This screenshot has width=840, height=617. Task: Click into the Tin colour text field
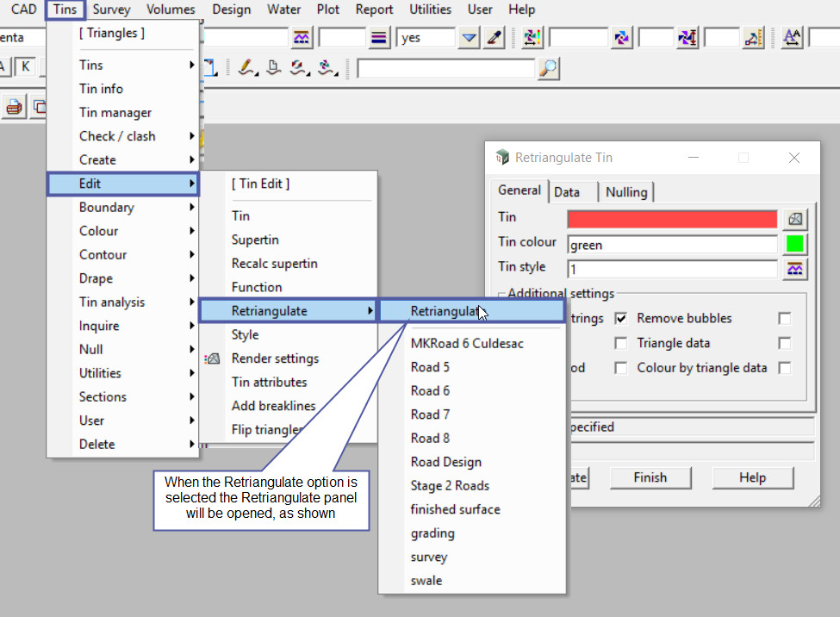[672, 245]
